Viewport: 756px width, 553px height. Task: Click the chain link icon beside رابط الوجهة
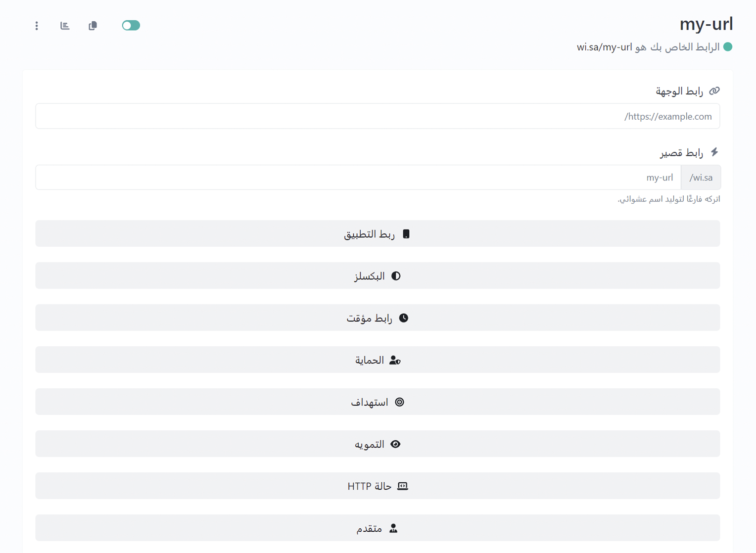714,91
